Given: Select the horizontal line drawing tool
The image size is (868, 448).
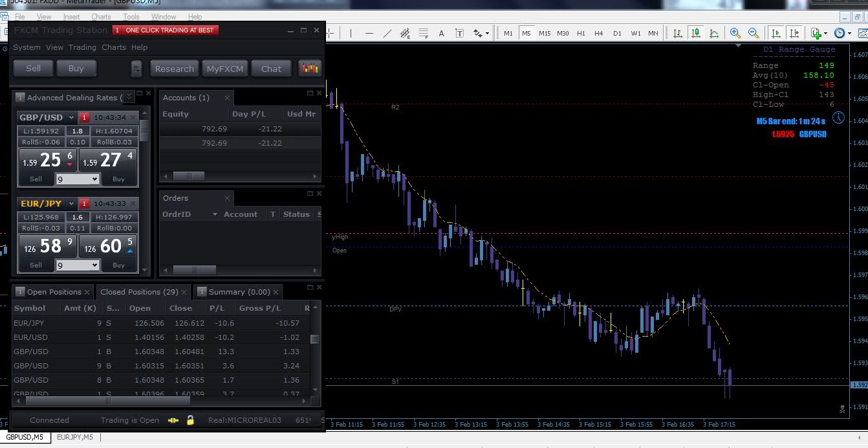Looking at the screenshot, I should click(369, 33).
